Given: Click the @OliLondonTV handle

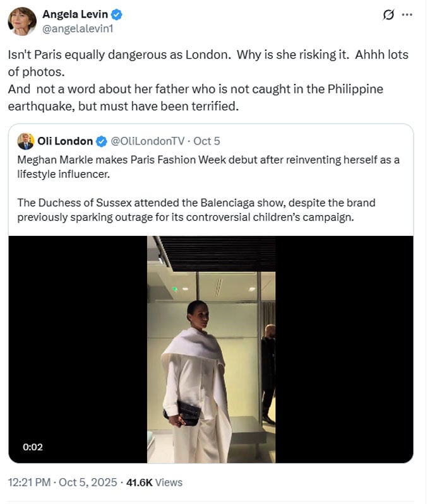Looking at the screenshot, I should pos(148,141).
